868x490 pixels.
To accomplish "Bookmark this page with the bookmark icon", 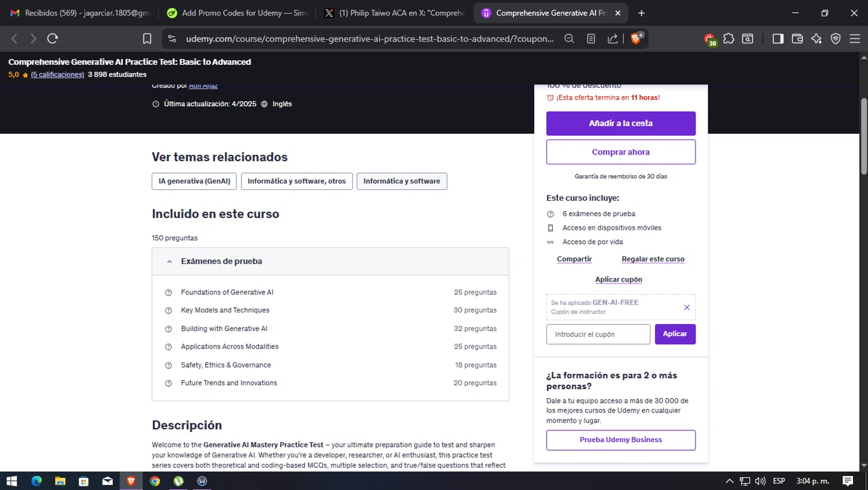I will (147, 39).
